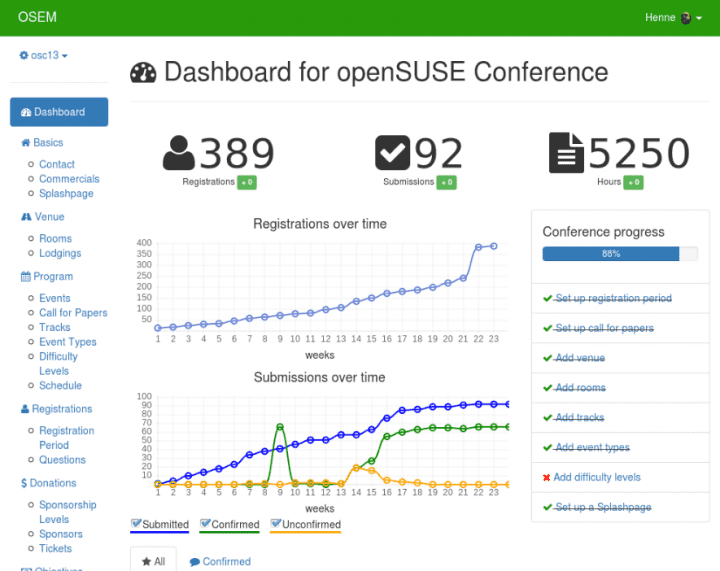Open the Questions link
The height and width of the screenshot is (571, 720).
click(x=62, y=460)
